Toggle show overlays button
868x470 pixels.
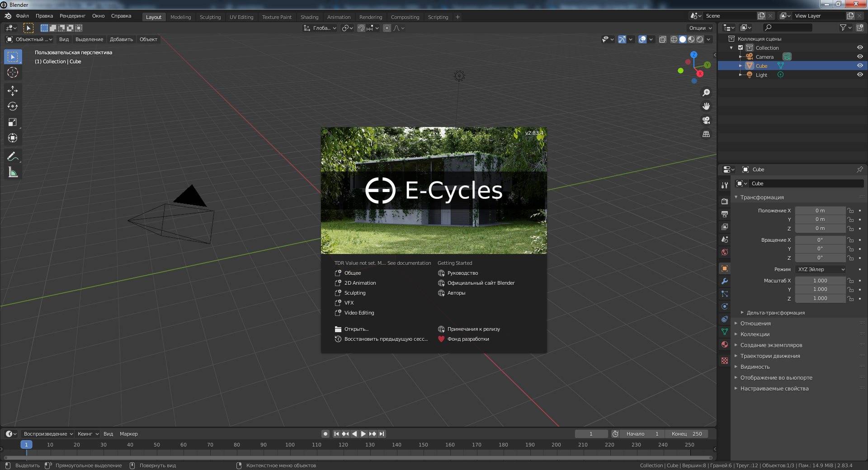[x=642, y=39]
